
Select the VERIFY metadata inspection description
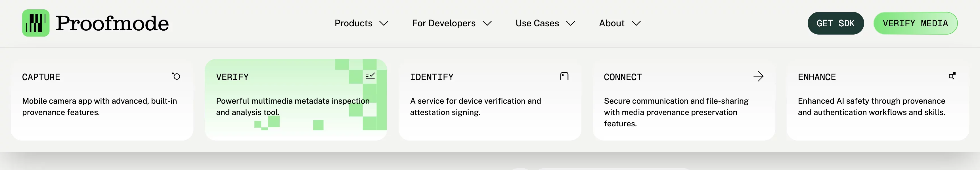[x=292, y=107]
